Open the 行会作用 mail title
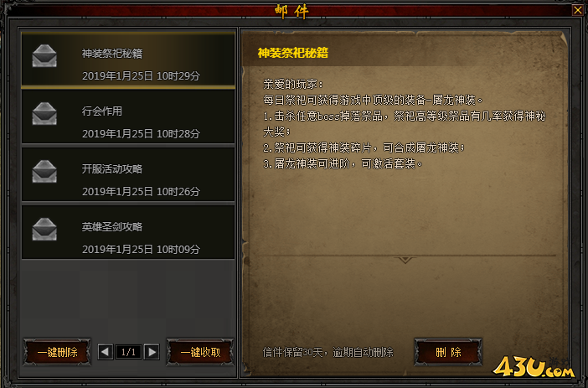Screen dimensions: 588x388 [x=102, y=111]
